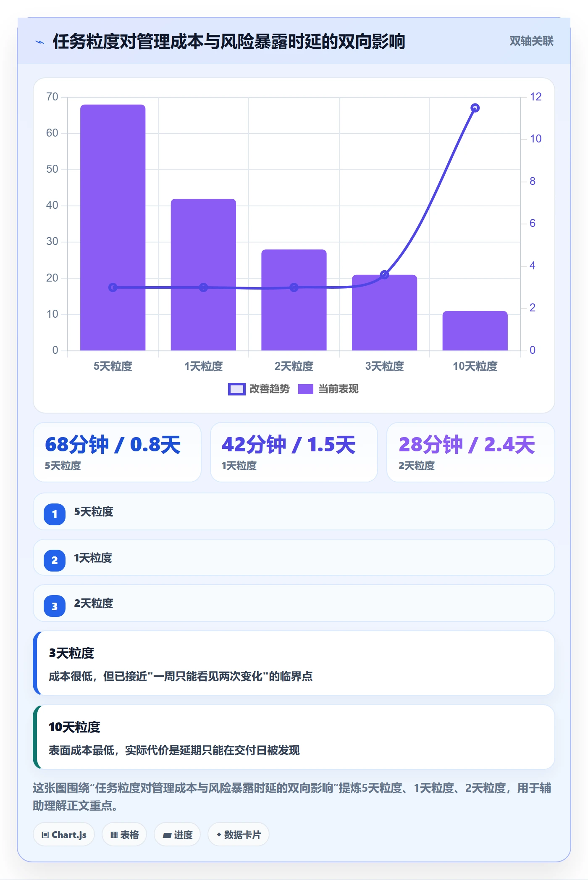Open the 68分钟 / 0.8天 data card
Viewport: 588px width, 880px height.
pyautogui.click(x=117, y=452)
